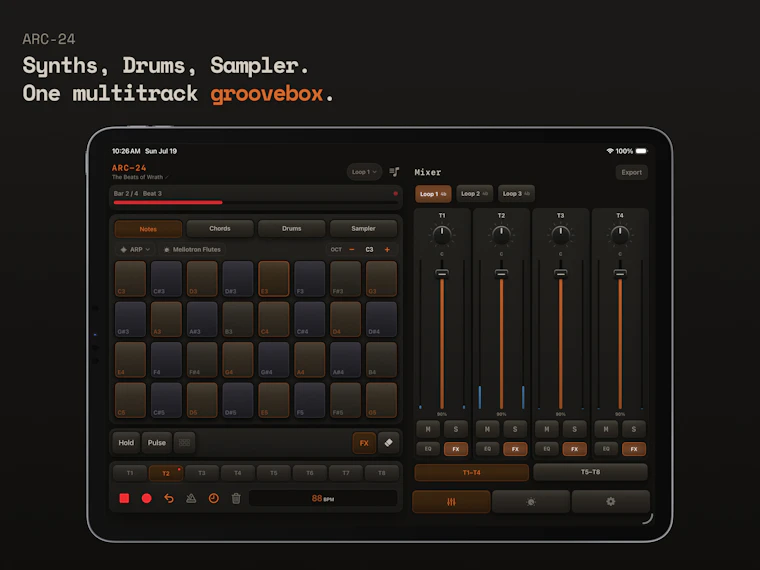
Task: Expand the ARP mode dropdown
Action: pyautogui.click(x=135, y=250)
